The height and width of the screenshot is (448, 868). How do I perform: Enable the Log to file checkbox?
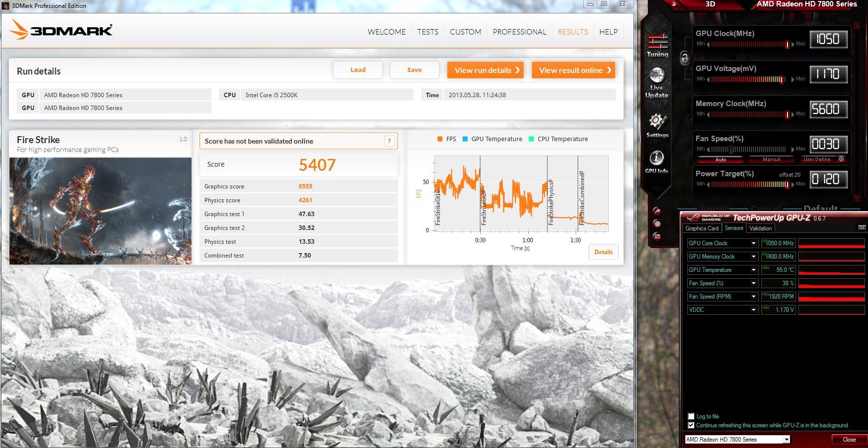[691, 416]
